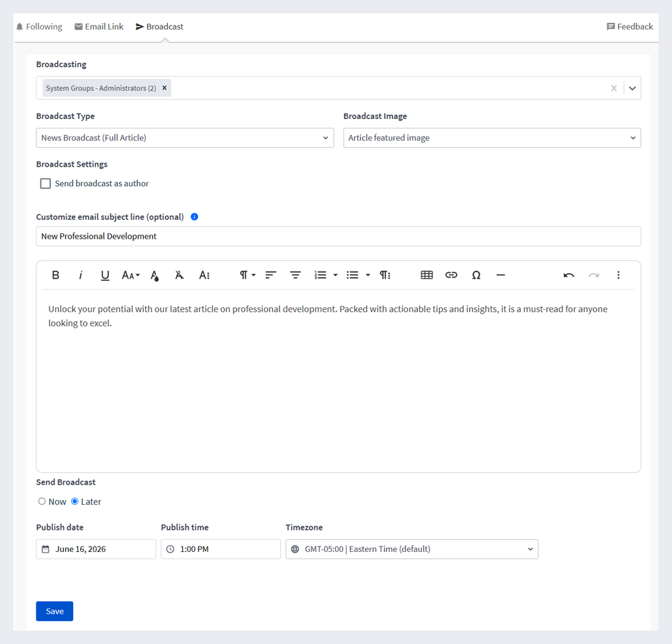This screenshot has width=672, height=644.
Task: Select the Now radio option
Action: 42,501
